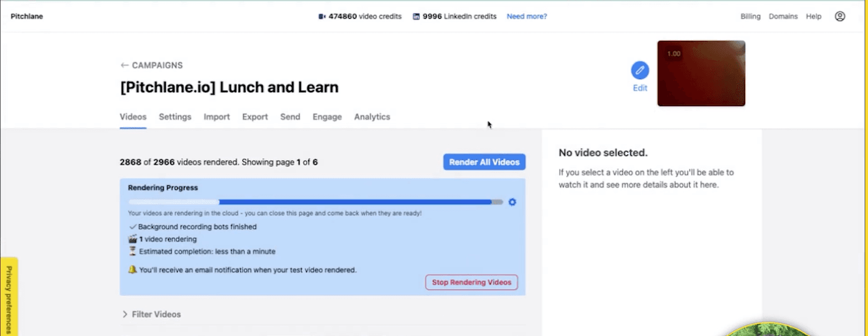This screenshot has width=868, height=336.
Task: Click the blue Edit pencil icon
Action: 640,71
